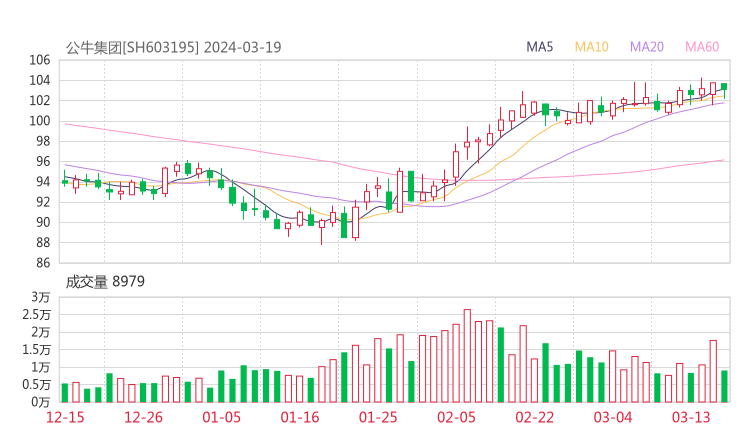Click the 102 price axis label
Image resolution: width=740 pixels, height=440 pixels.
[x=40, y=101]
